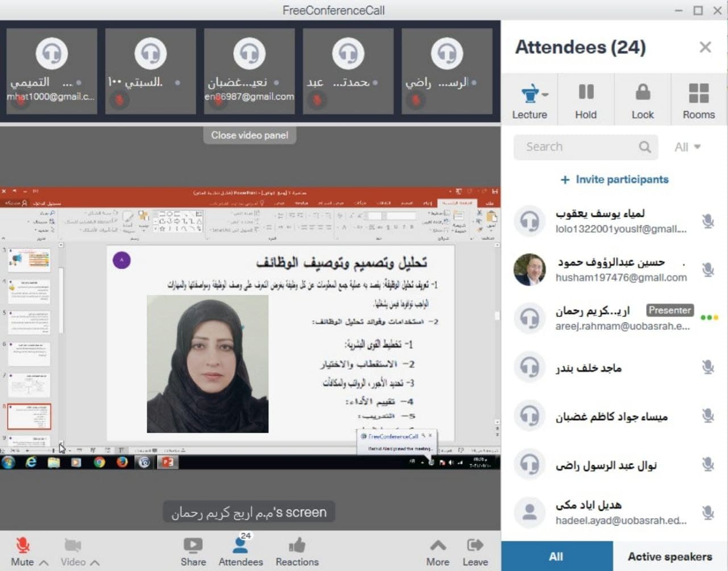Click the Share screen button
Viewport: 728px width, 571px height.
193,551
